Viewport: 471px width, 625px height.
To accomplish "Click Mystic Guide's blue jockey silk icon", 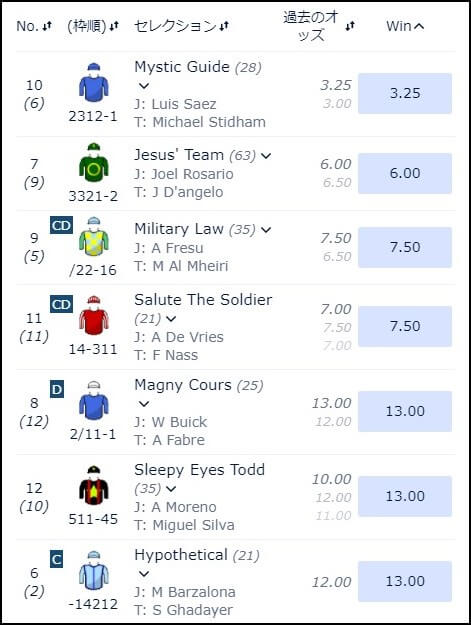I will [x=93, y=83].
